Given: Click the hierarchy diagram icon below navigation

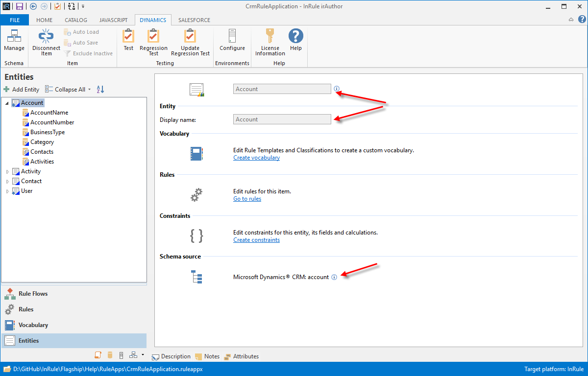Looking at the screenshot, I should (133, 355).
